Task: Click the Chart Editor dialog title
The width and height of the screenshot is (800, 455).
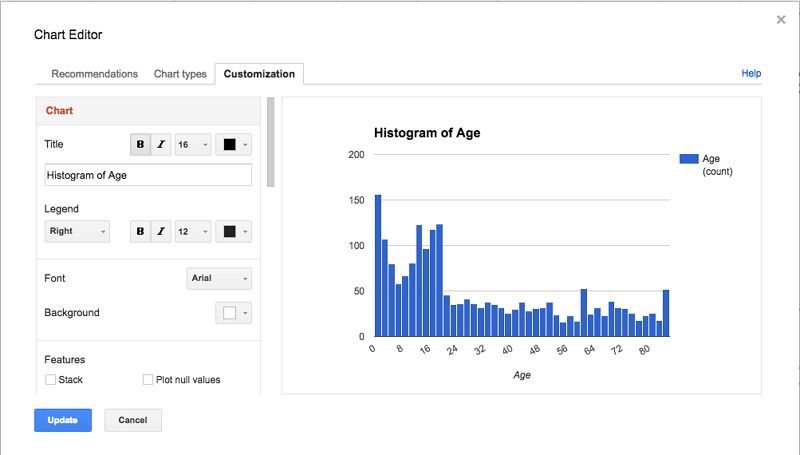Action: pos(68,35)
